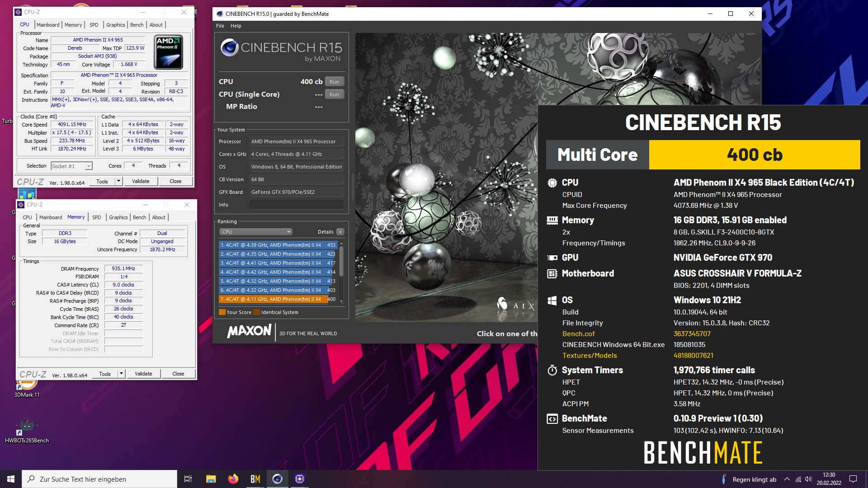
Task: Click Bench.cof file integrity entry
Action: tap(578, 334)
